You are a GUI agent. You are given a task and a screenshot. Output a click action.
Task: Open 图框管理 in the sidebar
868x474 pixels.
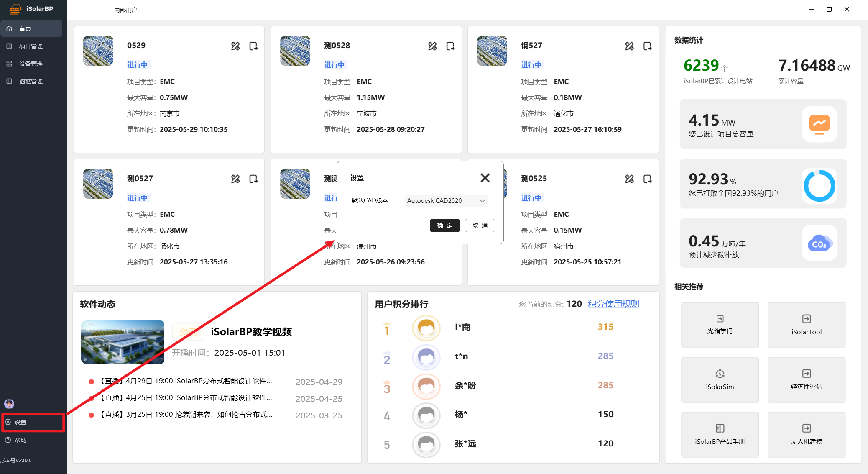click(31, 81)
